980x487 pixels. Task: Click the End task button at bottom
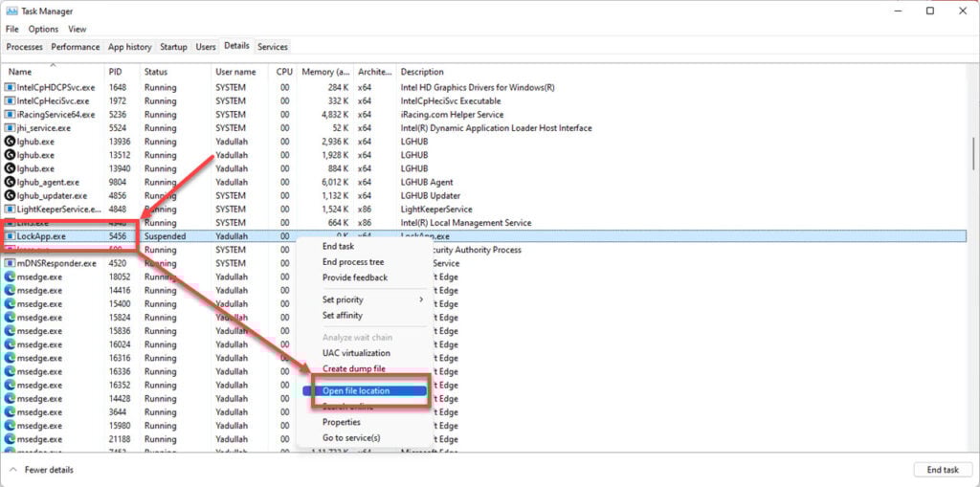[x=943, y=470]
